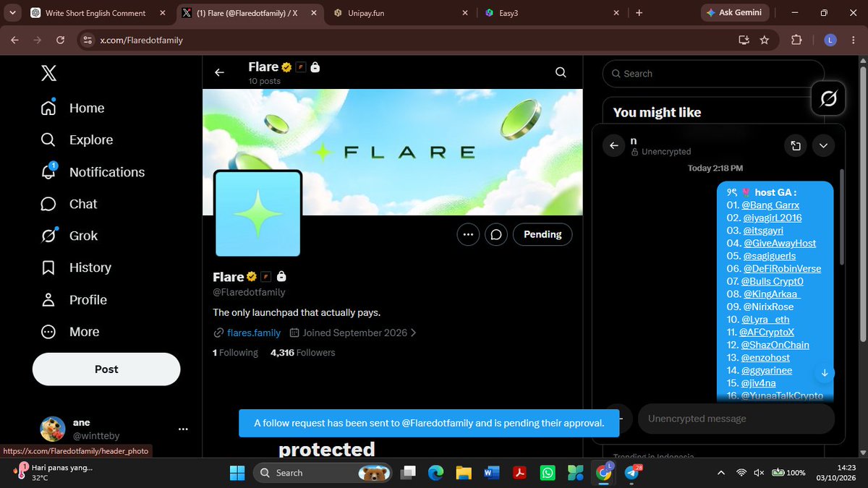Click the browser back arrow
This screenshot has width=868, height=488.
point(14,40)
